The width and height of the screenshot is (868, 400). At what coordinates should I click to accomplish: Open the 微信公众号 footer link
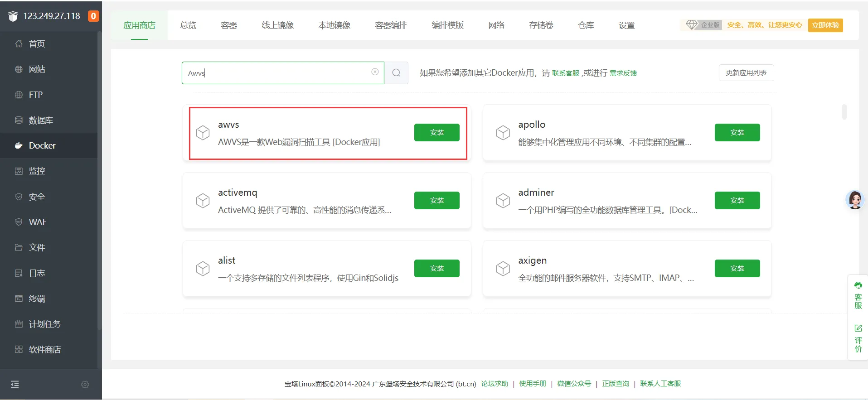pyautogui.click(x=574, y=384)
